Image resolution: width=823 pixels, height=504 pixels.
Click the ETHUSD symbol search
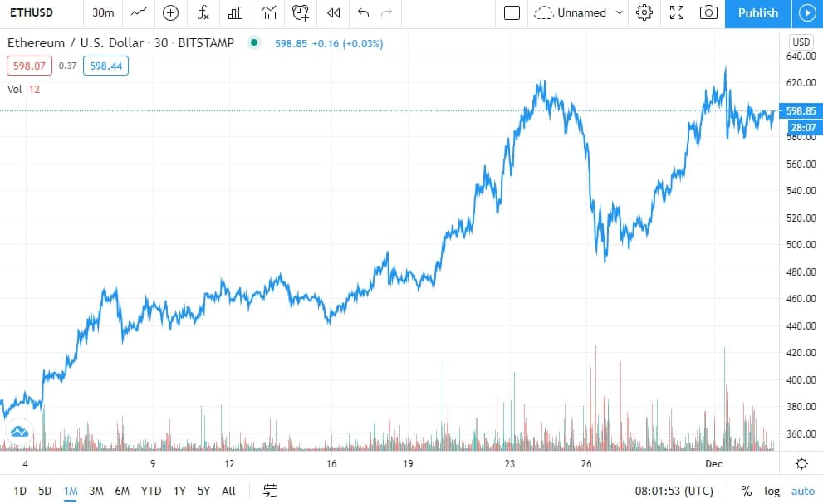tap(32, 12)
